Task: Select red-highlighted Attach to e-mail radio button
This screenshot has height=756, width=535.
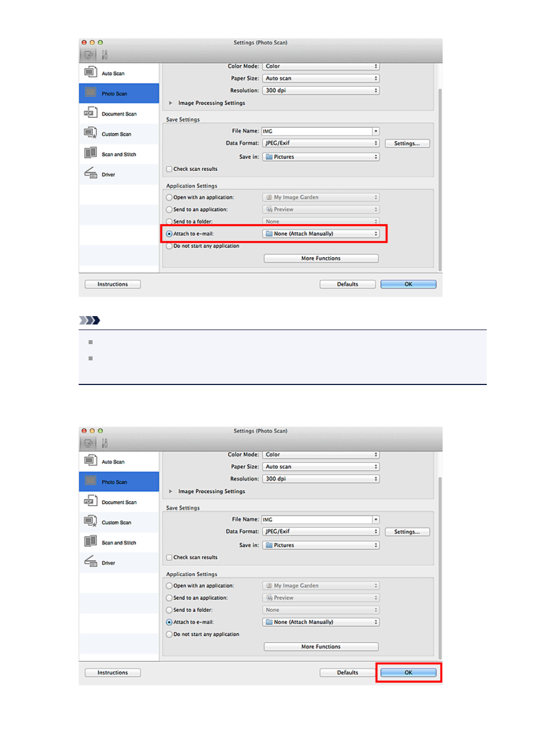Action: pos(169,234)
